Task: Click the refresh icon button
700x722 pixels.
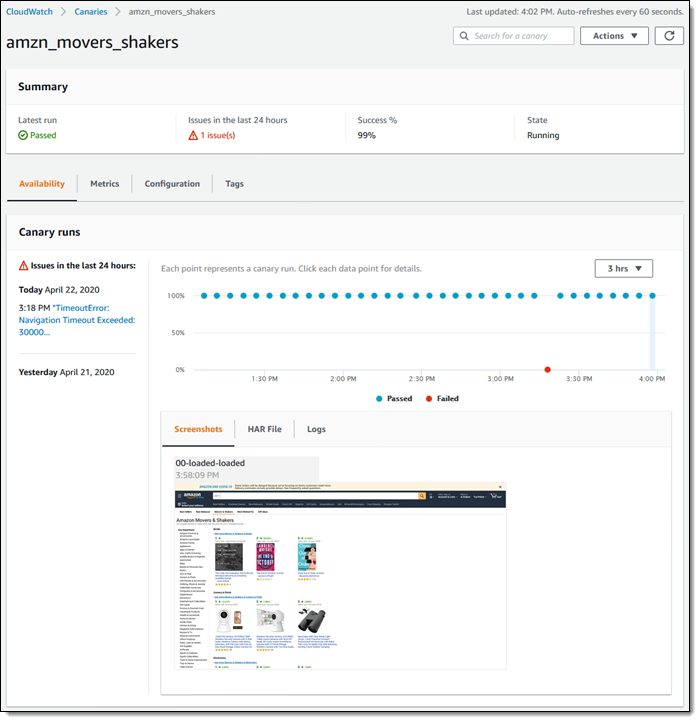Action: 669,36
